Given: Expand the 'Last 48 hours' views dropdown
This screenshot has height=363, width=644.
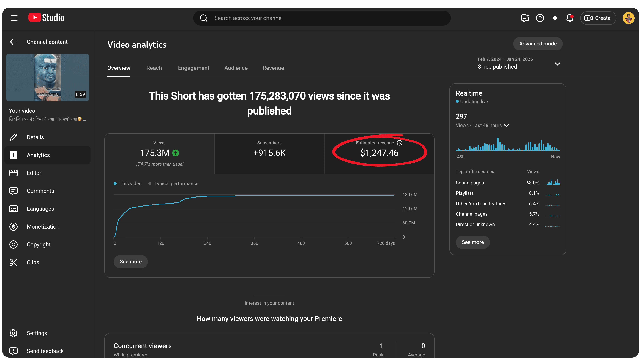Looking at the screenshot, I should point(507,126).
